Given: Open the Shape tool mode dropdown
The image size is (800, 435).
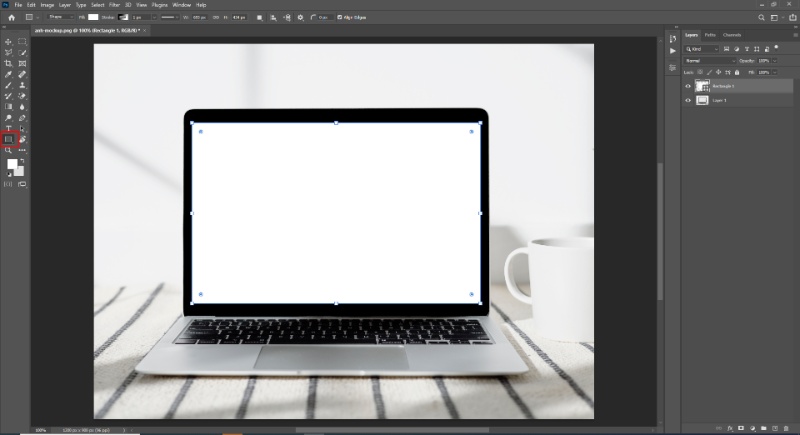Looking at the screenshot, I should [x=60, y=17].
